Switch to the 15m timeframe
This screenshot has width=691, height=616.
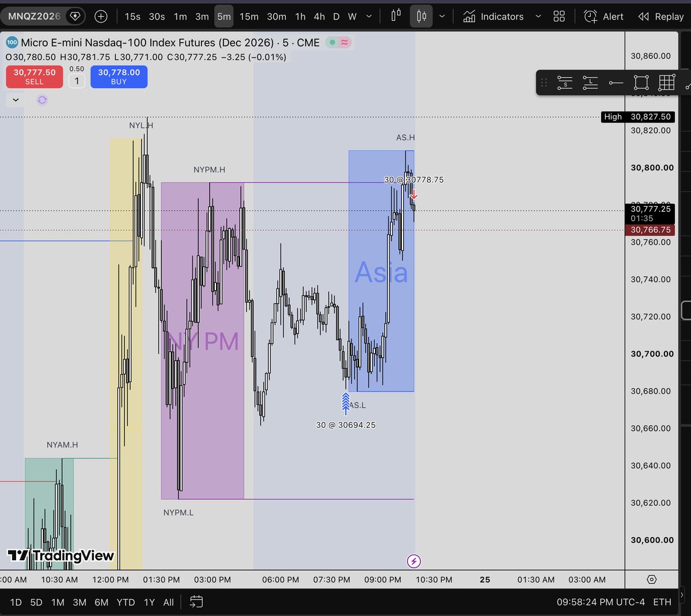[249, 17]
